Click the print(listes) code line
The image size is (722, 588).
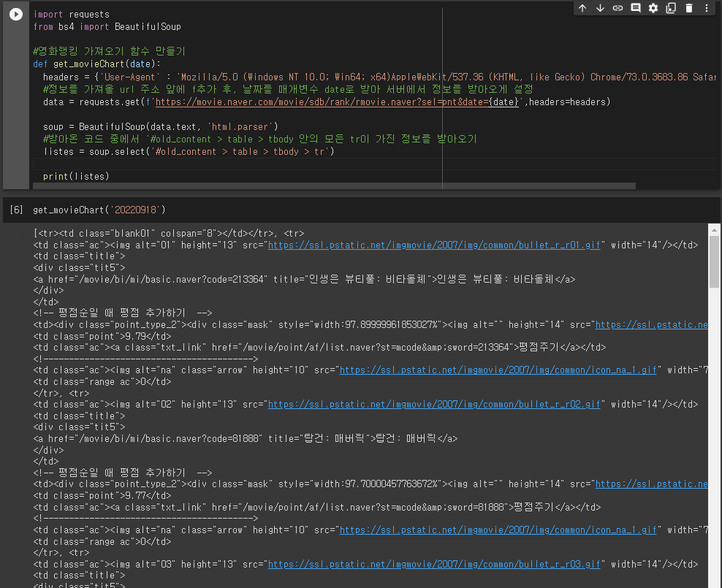click(x=76, y=176)
